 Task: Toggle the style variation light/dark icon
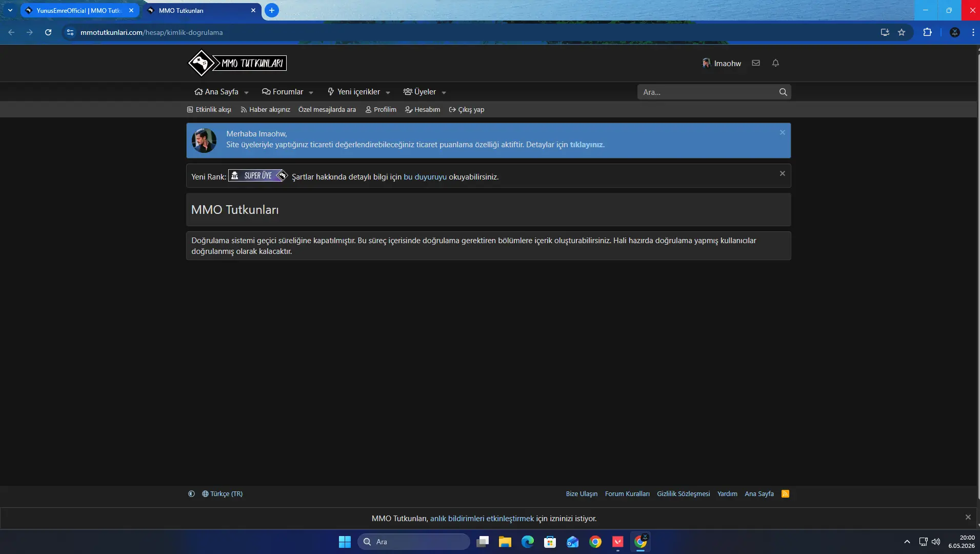pos(191,494)
